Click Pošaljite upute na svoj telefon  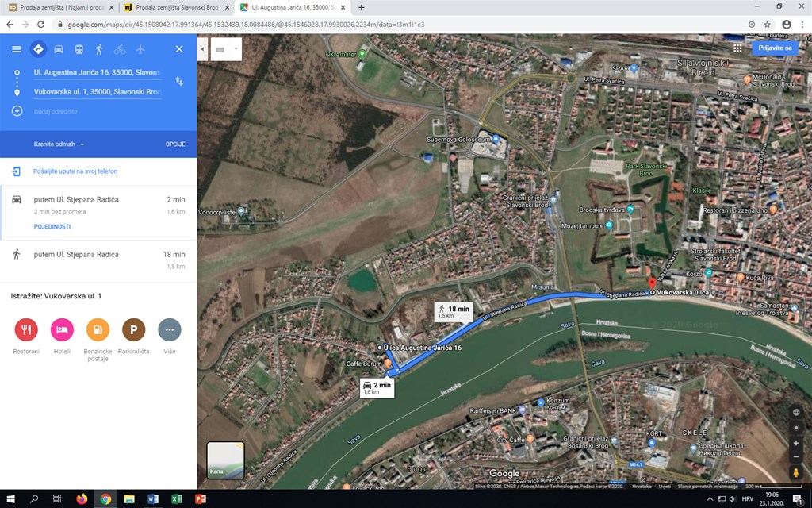[75, 171]
